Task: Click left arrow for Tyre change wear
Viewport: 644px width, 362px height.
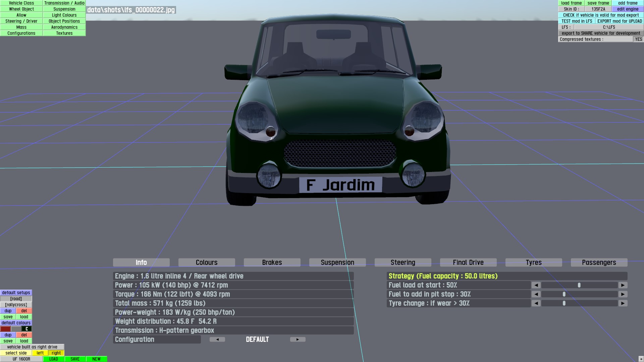Action: pos(536,303)
